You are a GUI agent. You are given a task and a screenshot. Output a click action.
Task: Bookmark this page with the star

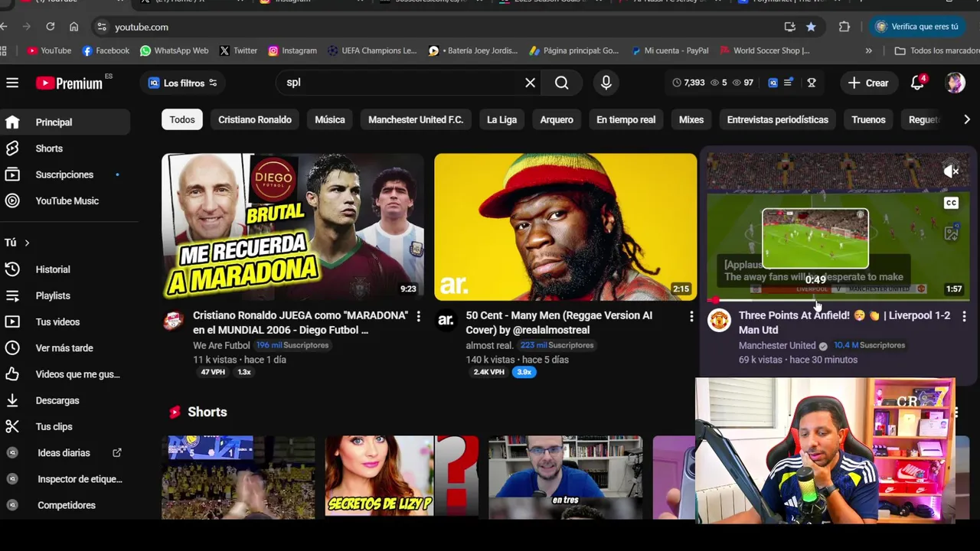coord(811,27)
